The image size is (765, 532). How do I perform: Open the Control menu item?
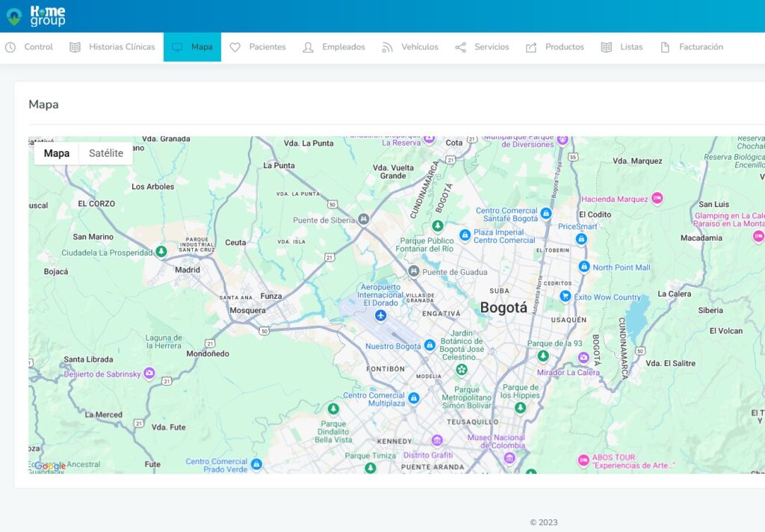(29, 47)
